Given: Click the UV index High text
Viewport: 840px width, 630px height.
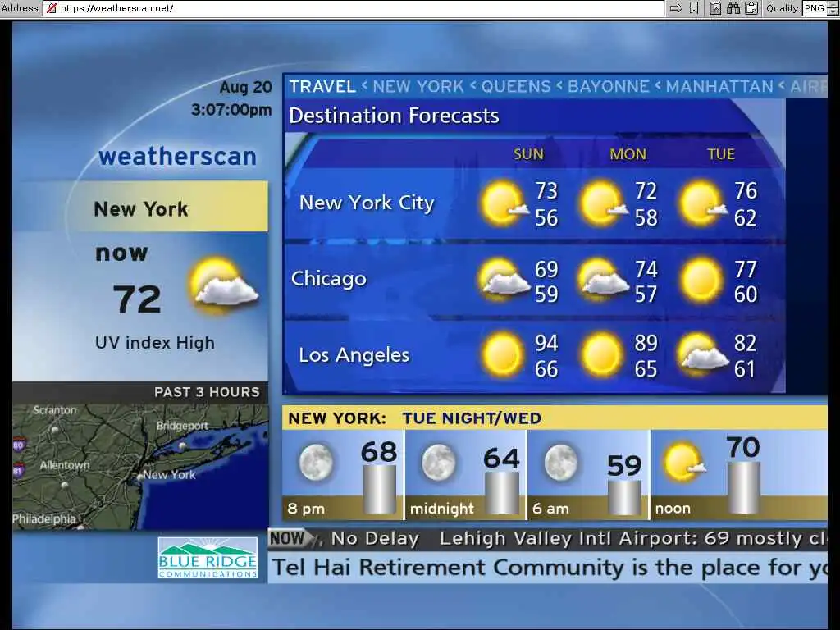Looking at the screenshot, I should [155, 343].
